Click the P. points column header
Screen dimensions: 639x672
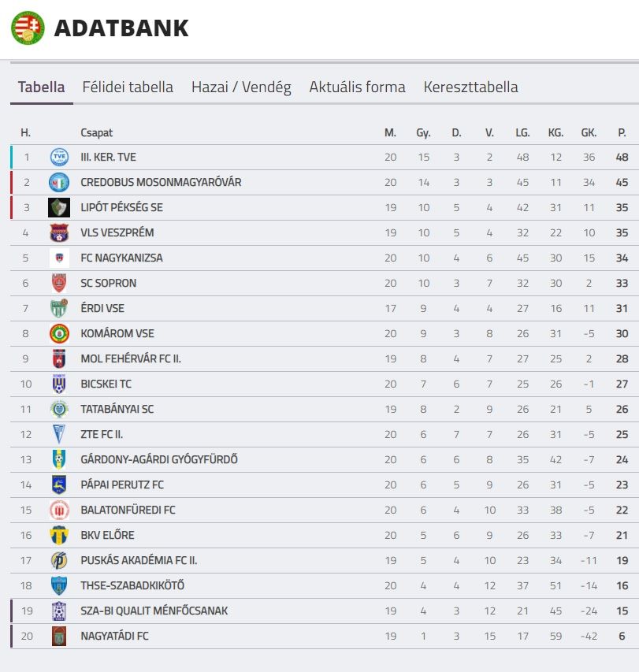(x=622, y=132)
